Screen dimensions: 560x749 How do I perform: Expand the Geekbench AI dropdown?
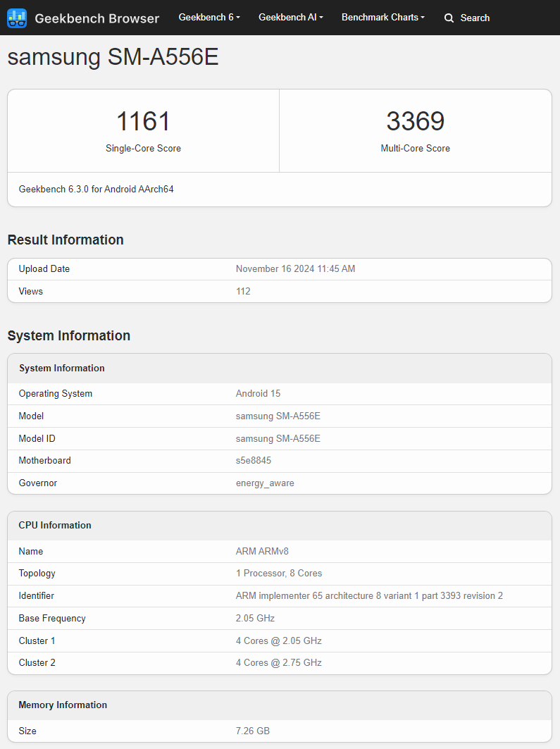pos(291,18)
